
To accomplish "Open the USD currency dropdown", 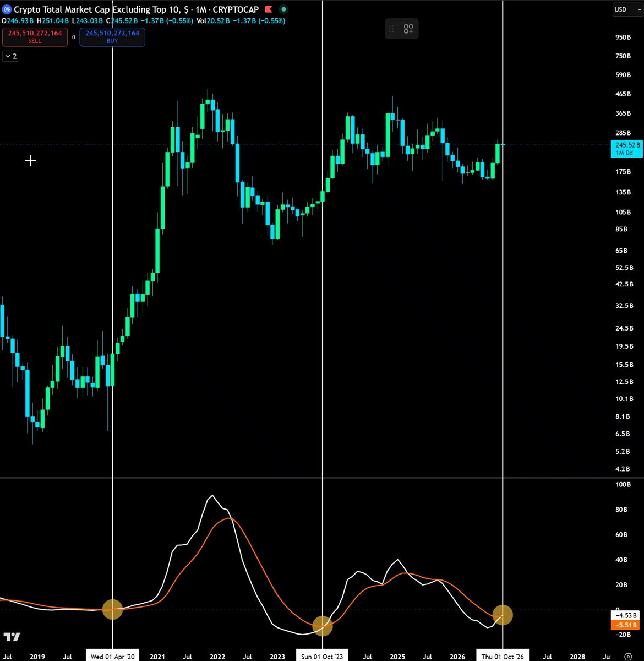I will pos(627,9).
